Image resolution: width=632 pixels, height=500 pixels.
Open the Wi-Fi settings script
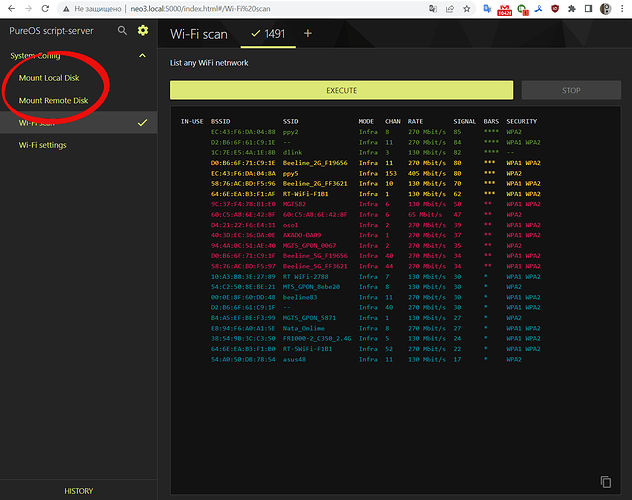pyautogui.click(x=43, y=145)
